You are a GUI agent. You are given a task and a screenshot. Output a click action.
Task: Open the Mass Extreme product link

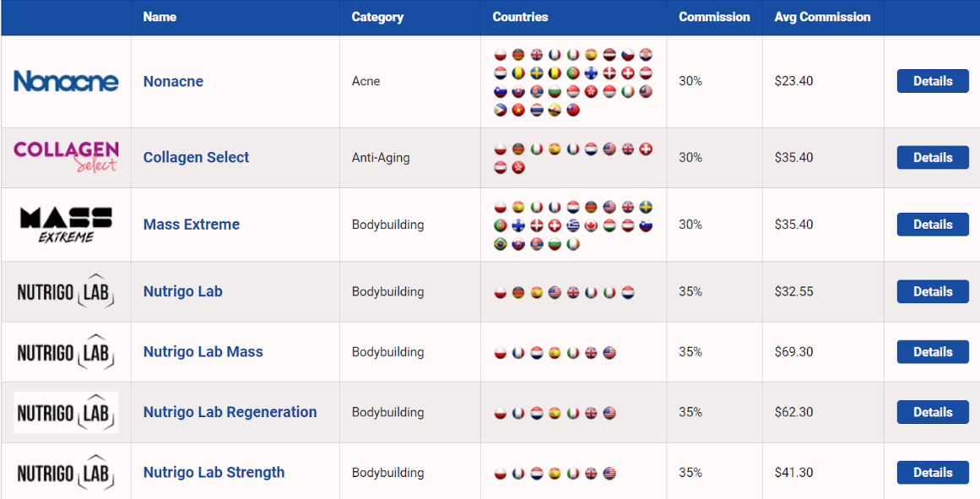(192, 225)
